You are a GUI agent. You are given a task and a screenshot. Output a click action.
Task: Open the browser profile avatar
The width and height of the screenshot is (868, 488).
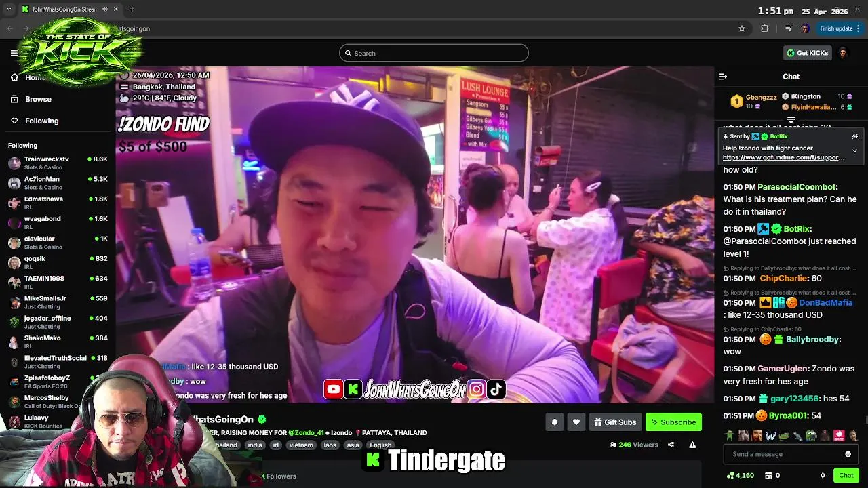click(805, 28)
